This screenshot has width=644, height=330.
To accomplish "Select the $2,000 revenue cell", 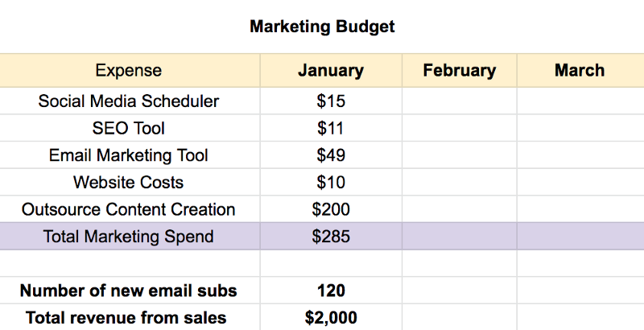I will click(x=331, y=317).
